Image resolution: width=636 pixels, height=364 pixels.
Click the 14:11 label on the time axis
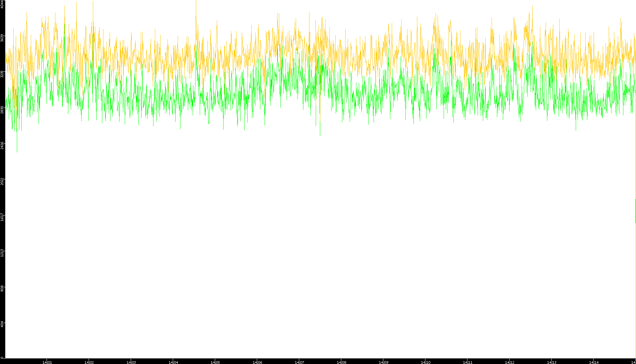pos(467,362)
